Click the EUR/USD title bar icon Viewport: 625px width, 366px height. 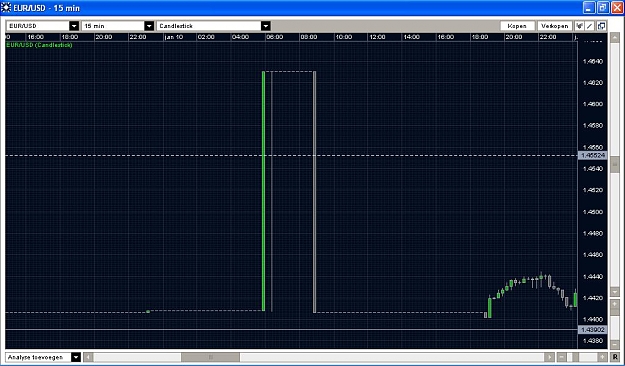(x=6, y=8)
